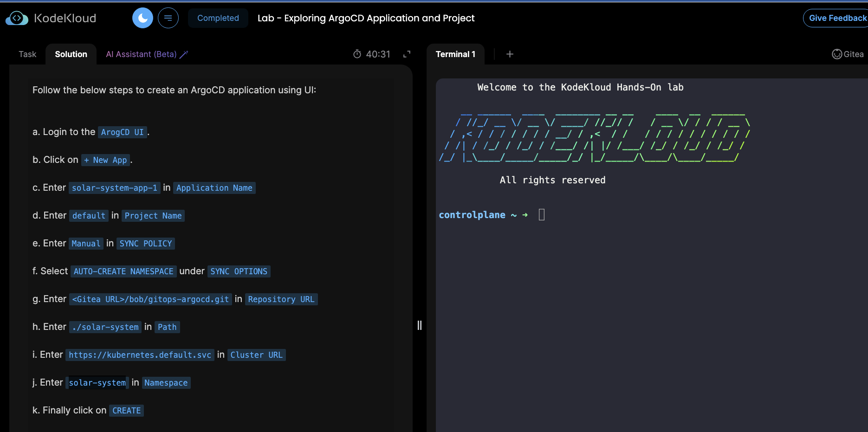Toggle dark mode moon button
Viewport: 868px width, 432px height.
tap(143, 18)
